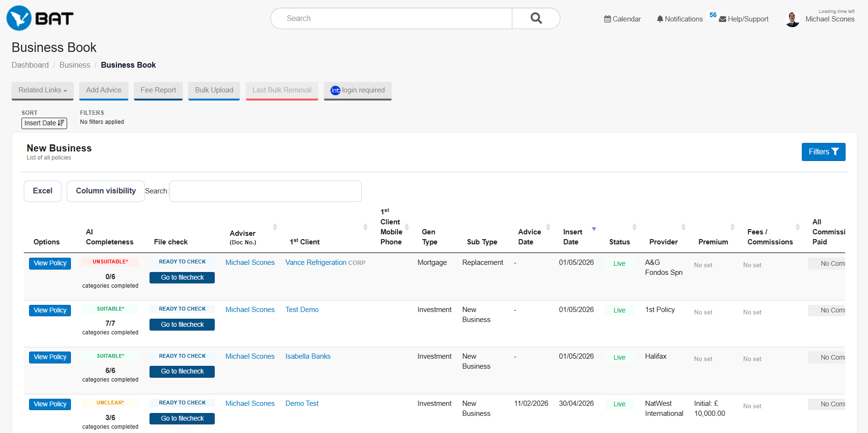The height and width of the screenshot is (433, 868).
Task: Click READY TO CHECK label in Demo Test row
Action: [182, 403]
